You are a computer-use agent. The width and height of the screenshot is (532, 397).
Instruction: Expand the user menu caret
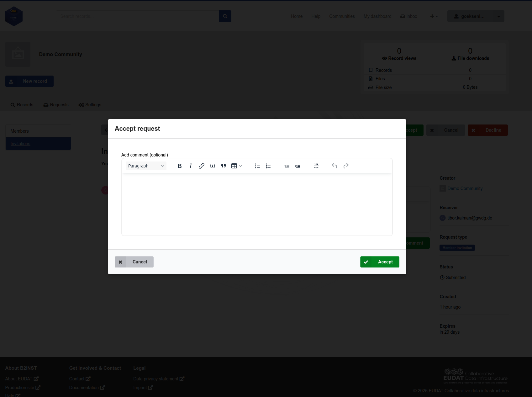499,16
